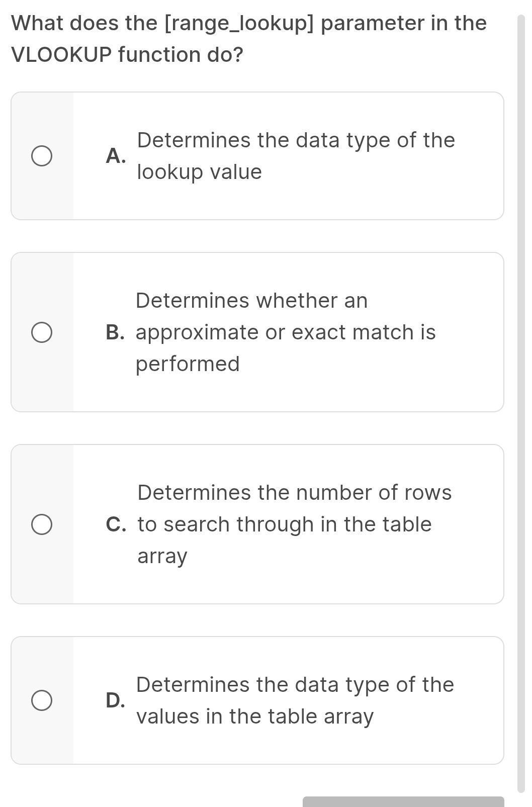This screenshot has height=807, width=532.
Task: Select radio button for option C
Action: click(41, 524)
